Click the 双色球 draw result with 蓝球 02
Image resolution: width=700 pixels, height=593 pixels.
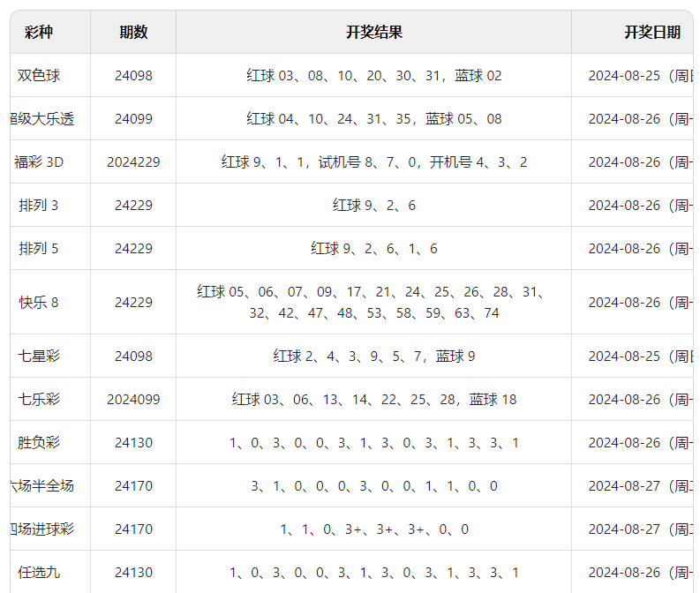pos(373,76)
